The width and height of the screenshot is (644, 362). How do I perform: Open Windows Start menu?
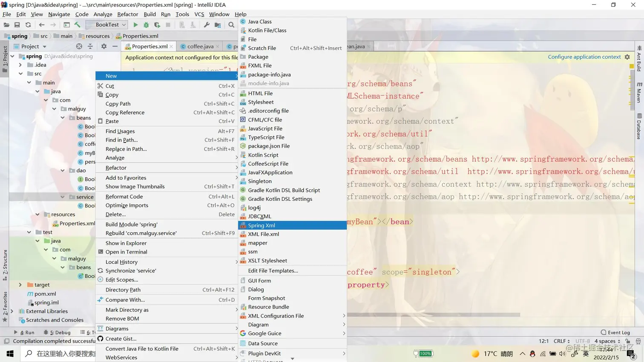(x=10, y=353)
